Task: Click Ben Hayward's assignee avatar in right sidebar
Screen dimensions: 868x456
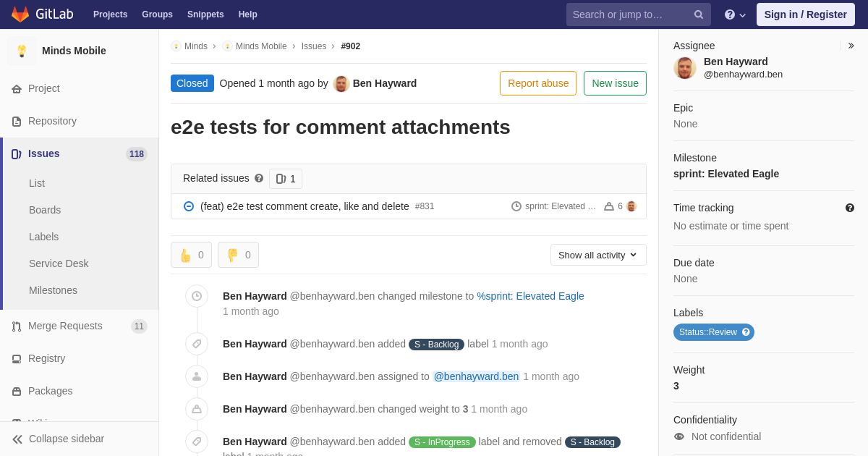Action: (685, 68)
